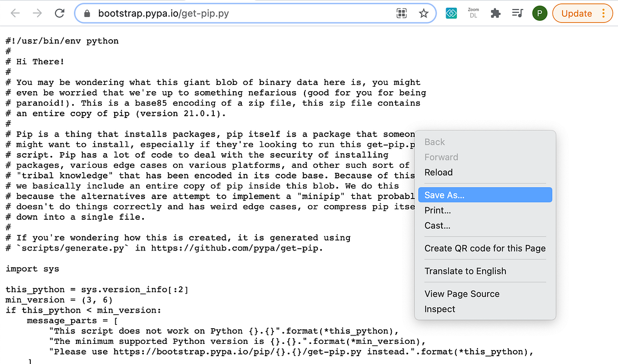Bookmark this page with the star icon
618x364 pixels.
pos(424,13)
